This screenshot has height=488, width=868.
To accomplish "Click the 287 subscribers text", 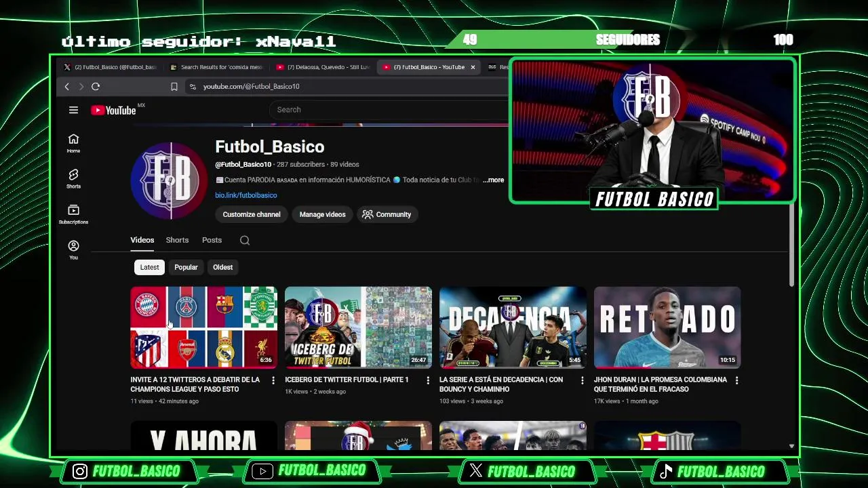I will tap(300, 165).
